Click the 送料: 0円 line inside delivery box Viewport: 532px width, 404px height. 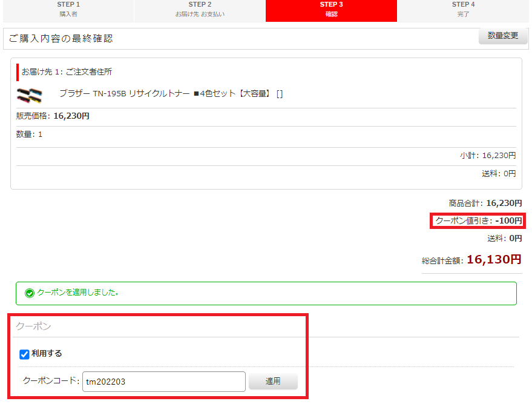pyautogui.click(x=499, y=174)
